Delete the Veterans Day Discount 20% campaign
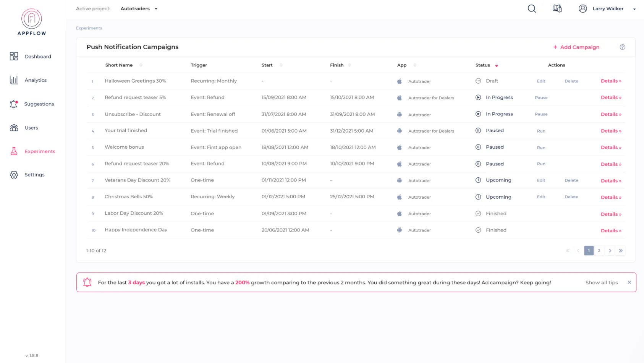The width and height of the screenshot is (644, 363). coord(571,180)
